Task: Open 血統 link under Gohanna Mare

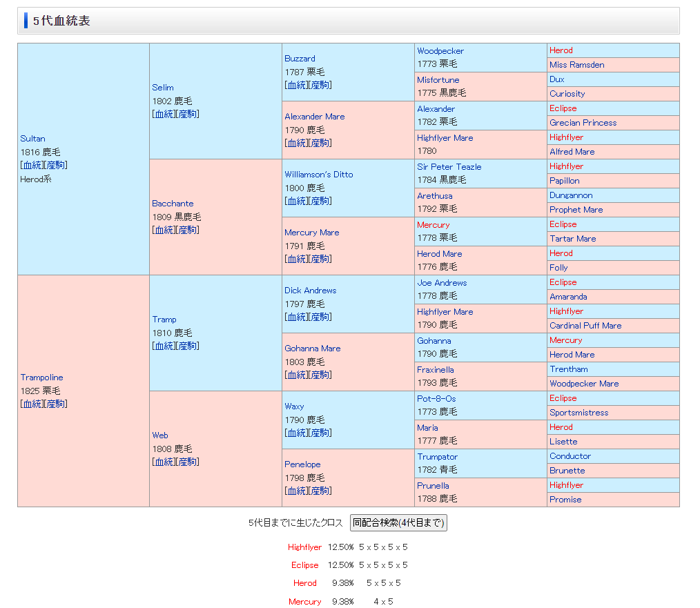Action: click(296, 375)
